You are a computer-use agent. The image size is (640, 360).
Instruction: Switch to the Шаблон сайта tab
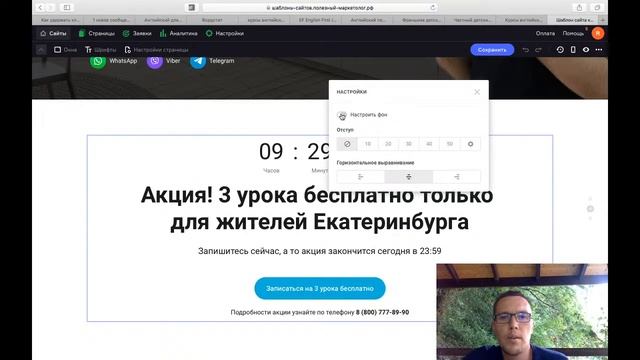(575, 20)
